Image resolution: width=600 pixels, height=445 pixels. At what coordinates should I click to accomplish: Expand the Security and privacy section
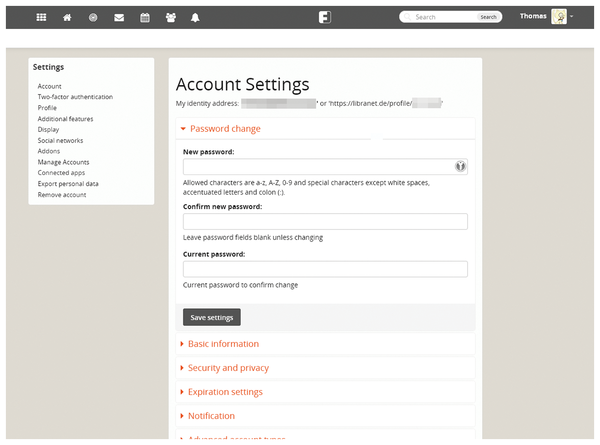click(228, 368)
